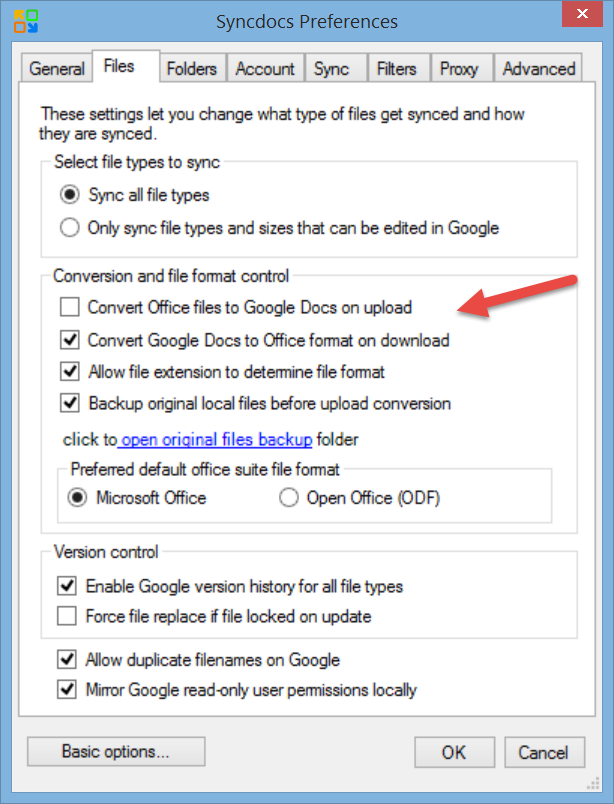This screenshot has height=804, width=614.
Task: Select Sync all file types option
Action: click(135, 195)
